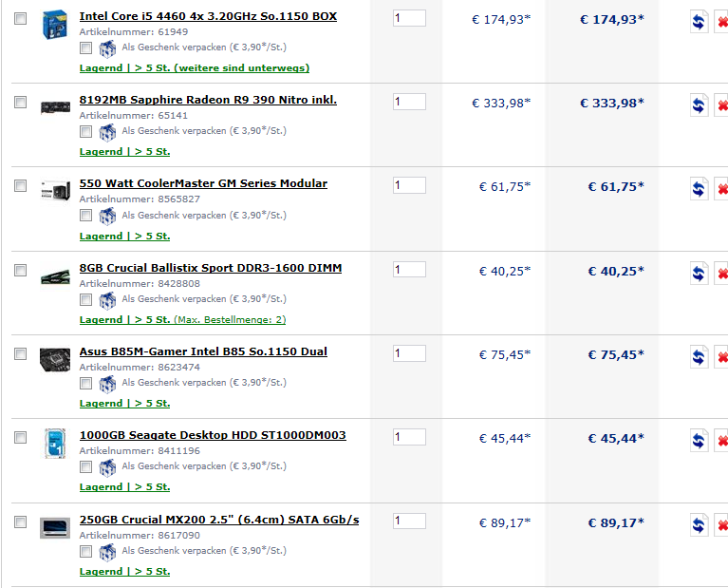
Task: Open 8192MB Sapphire Radeon R9 390 Nitro link
Action: point(208,100)
